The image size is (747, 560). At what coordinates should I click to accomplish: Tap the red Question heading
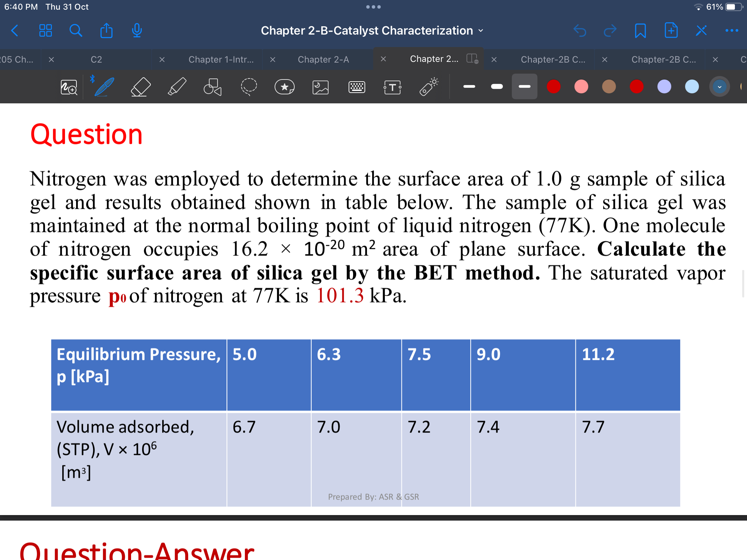[86, 134]
